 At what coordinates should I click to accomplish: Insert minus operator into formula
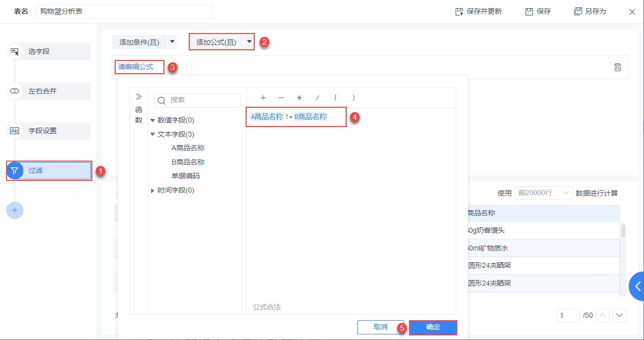(x=281, y=98)
